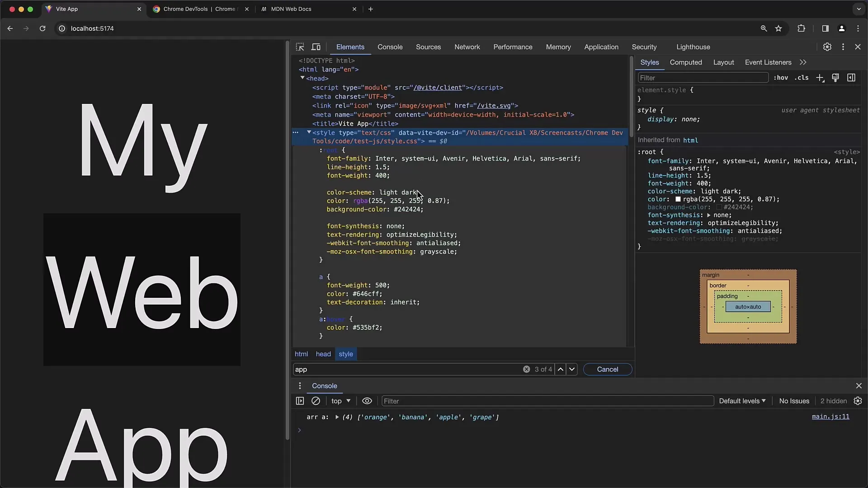The width and height of the screenshot is (868, 488).
Task: Open the Chrome profile icon
Action: [841, 28]
